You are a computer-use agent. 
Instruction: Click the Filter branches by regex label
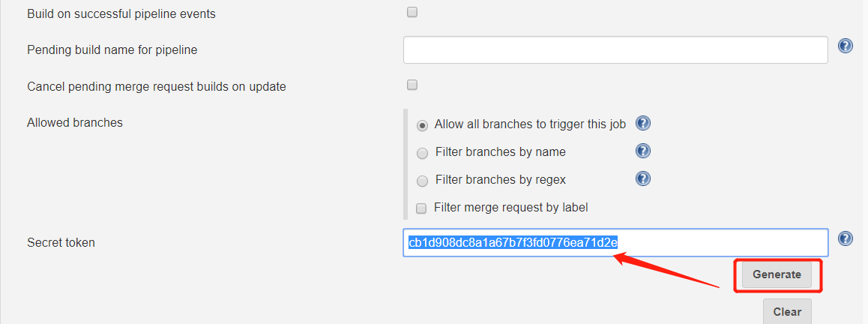(500, 180)
